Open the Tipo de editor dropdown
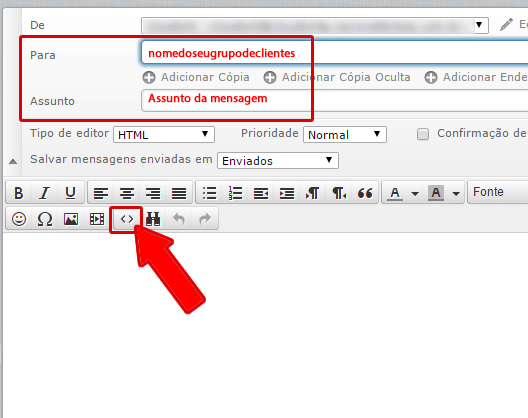The height and width of the screenshot is (418, 528). (x=164, y=135)
